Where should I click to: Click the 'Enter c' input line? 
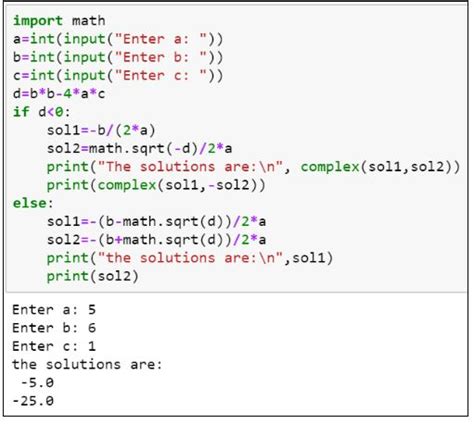(x=118, y=76)
